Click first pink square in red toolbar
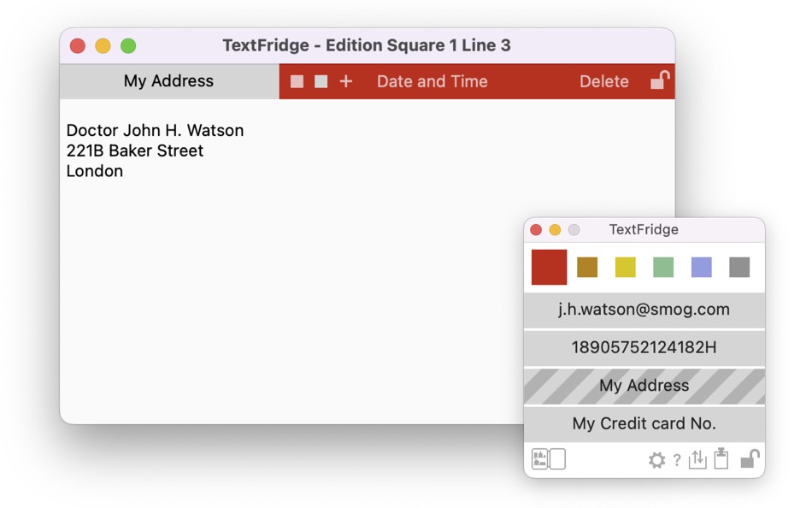 click(297, 81)
